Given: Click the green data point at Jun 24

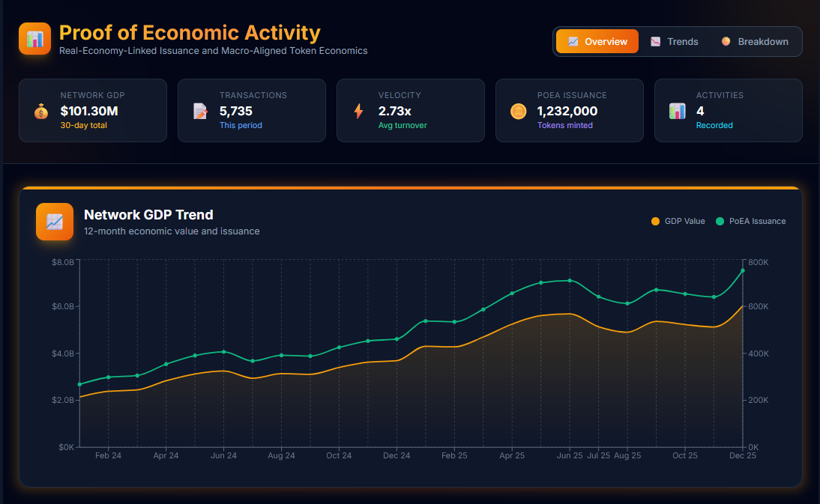Looking at the screenshot, I should (223, 352).
